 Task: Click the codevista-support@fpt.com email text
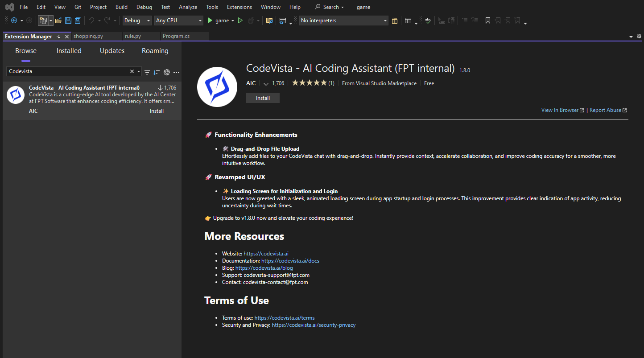(277, 275)
